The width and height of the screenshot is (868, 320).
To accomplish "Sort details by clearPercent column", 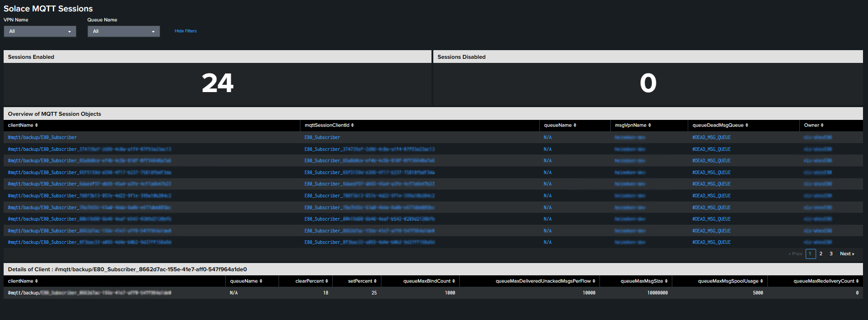I will (311, 281).
